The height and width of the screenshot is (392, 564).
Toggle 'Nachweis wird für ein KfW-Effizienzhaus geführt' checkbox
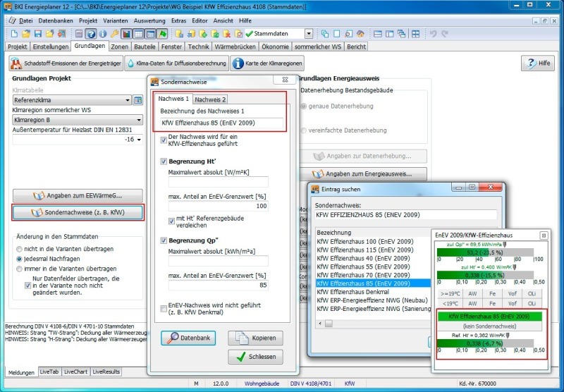pyautogui.click(x=164, y=140)
